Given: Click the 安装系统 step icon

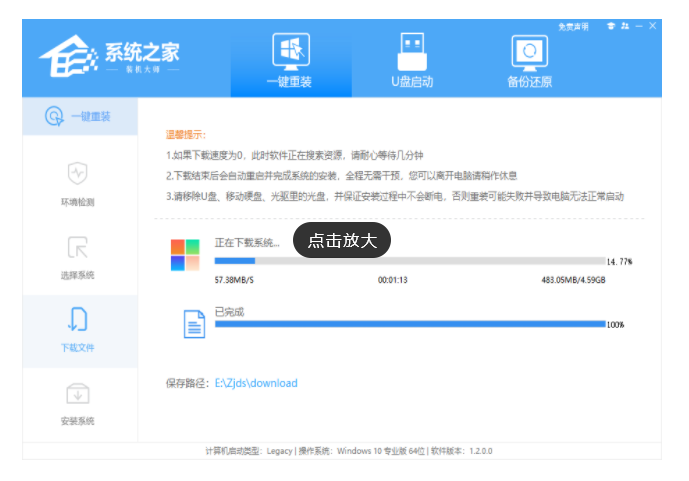Looking at the screenshot, I should (x=78, y=393).
